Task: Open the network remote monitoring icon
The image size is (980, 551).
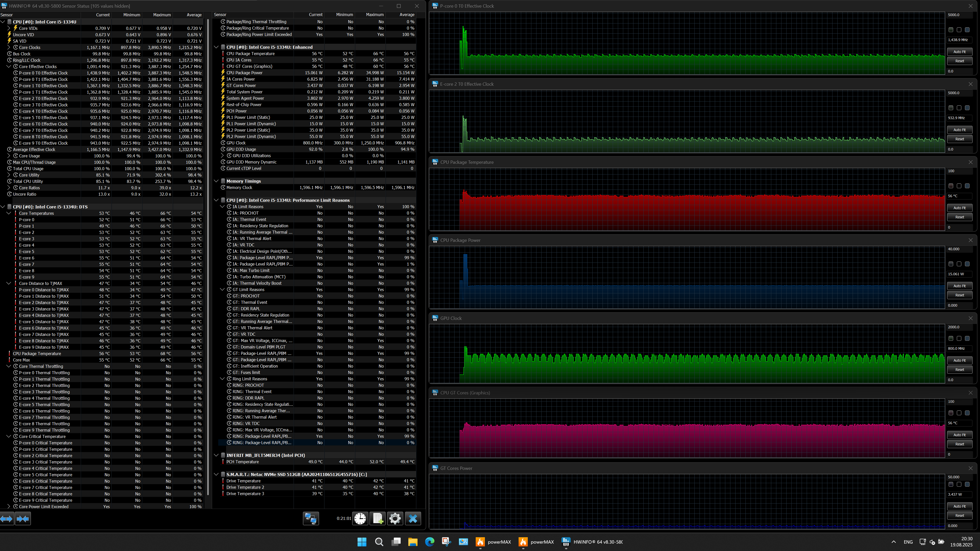Action: 310,518
